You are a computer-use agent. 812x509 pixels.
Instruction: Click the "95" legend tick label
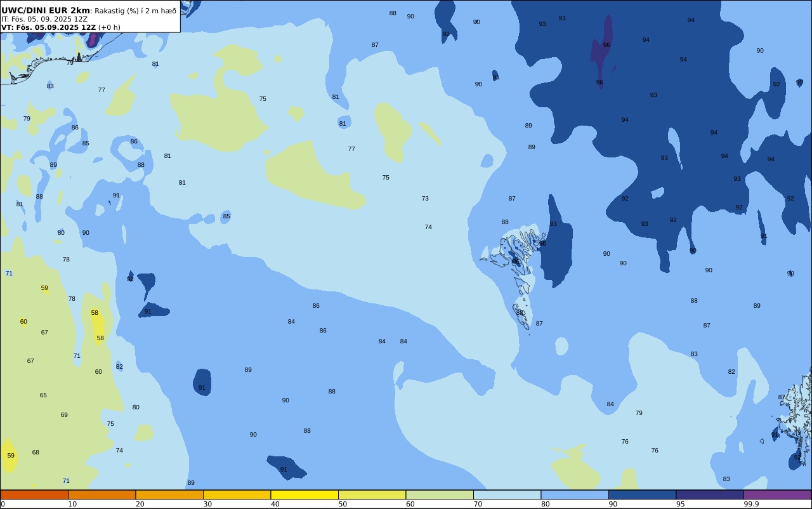pos(681,504)
